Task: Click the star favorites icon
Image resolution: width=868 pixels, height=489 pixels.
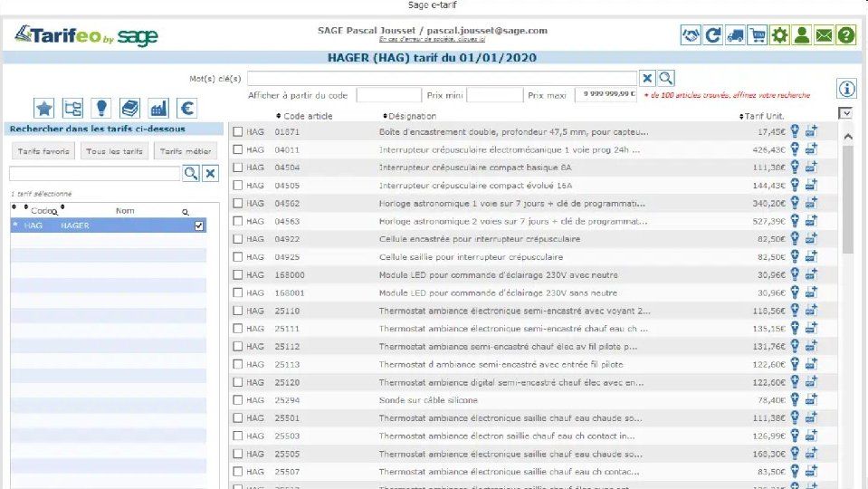Action: click(43, 108)
